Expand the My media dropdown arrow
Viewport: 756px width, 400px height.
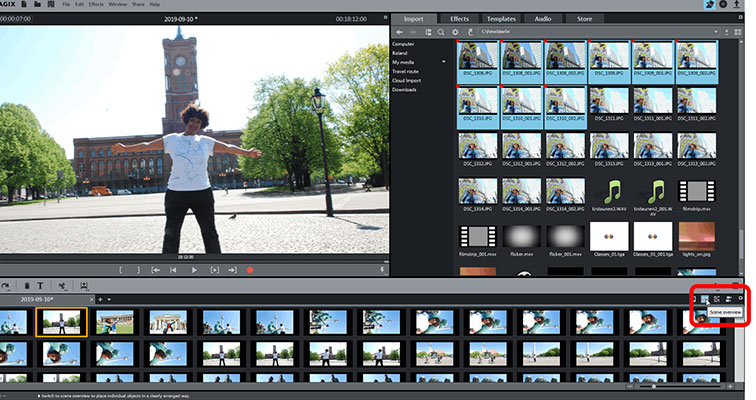pos(443,62)
